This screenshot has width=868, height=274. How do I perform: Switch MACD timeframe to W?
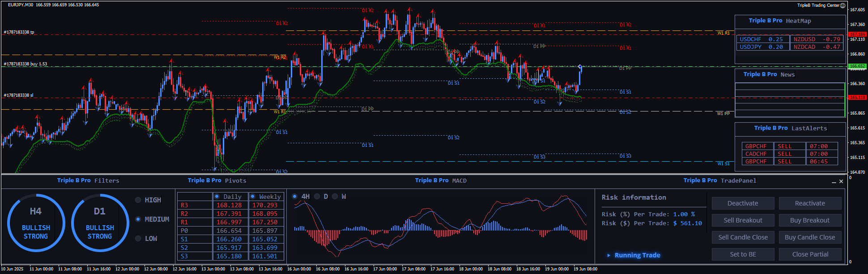335,197
